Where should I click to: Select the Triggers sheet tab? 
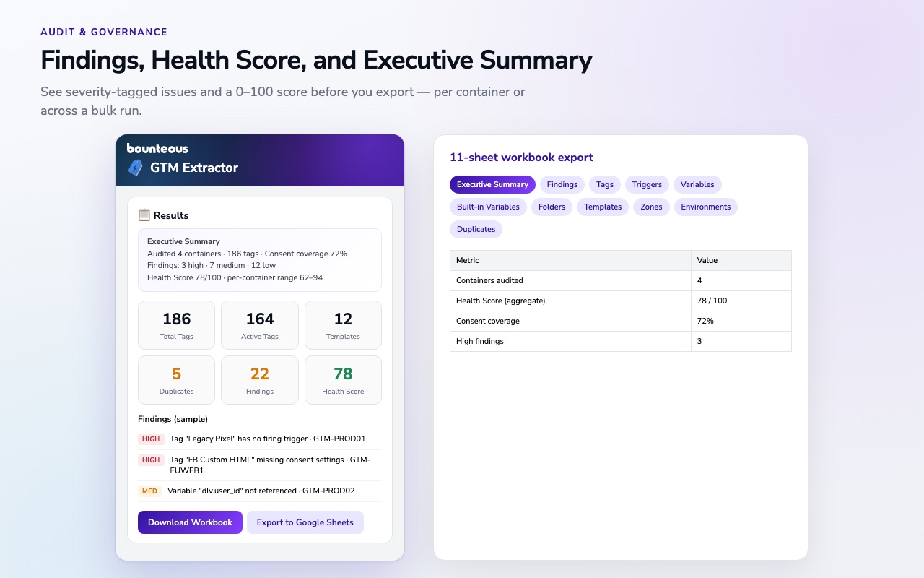point(647,184)
